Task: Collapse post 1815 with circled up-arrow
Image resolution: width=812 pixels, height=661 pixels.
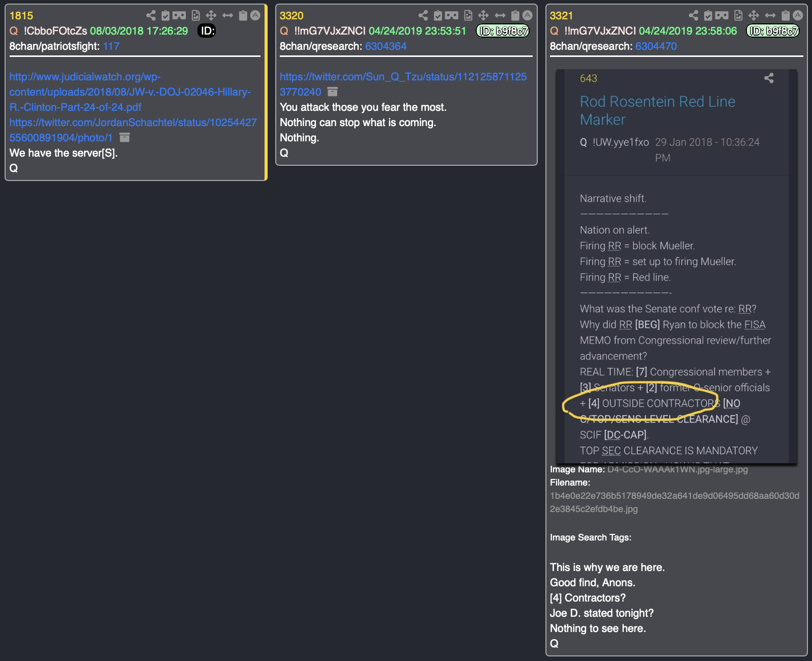Action: 255,16
